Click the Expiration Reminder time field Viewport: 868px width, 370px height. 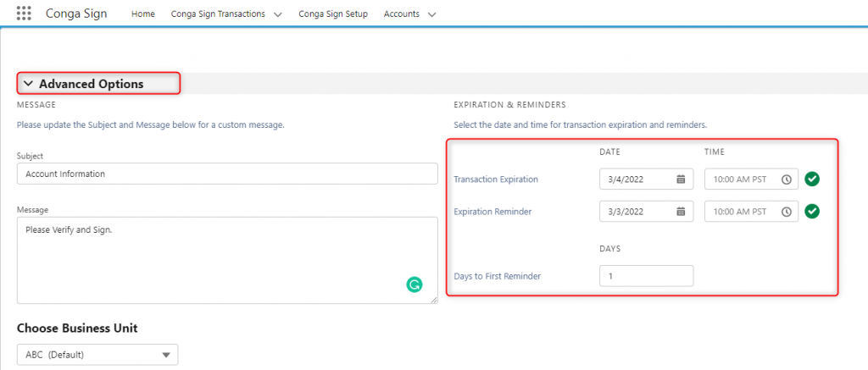tap(751, 212)
